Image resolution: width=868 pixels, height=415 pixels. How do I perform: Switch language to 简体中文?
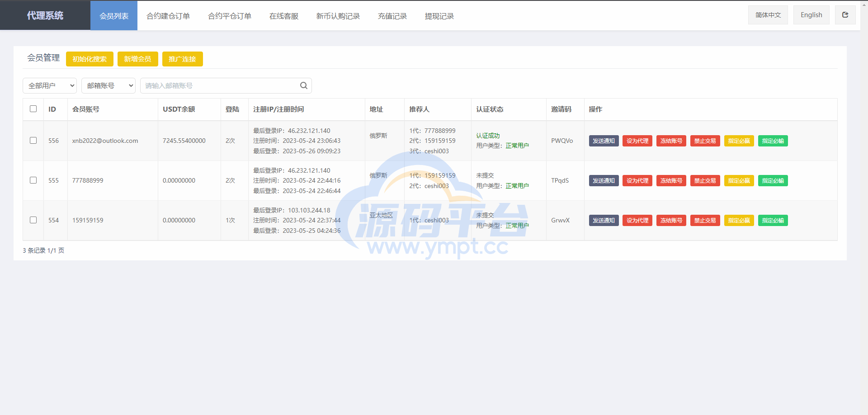point(768,15)
